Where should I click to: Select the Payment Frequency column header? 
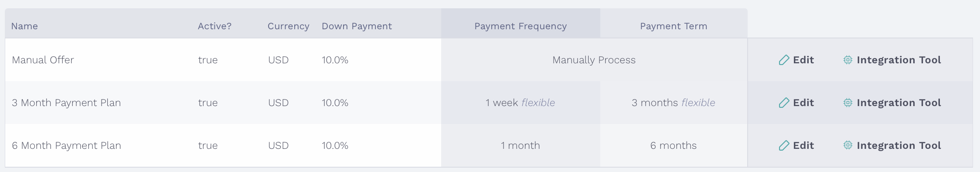coord(521,26)
